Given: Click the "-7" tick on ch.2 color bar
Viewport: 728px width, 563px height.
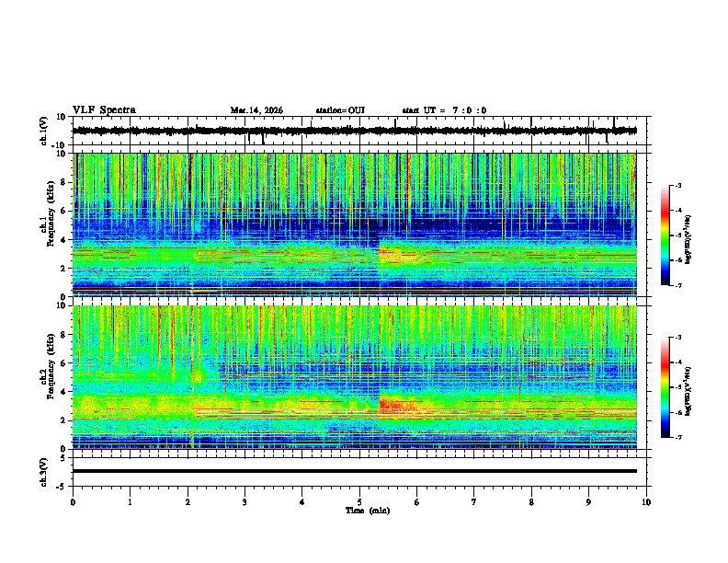Looking at the screenshot, I should click(678, 438).
